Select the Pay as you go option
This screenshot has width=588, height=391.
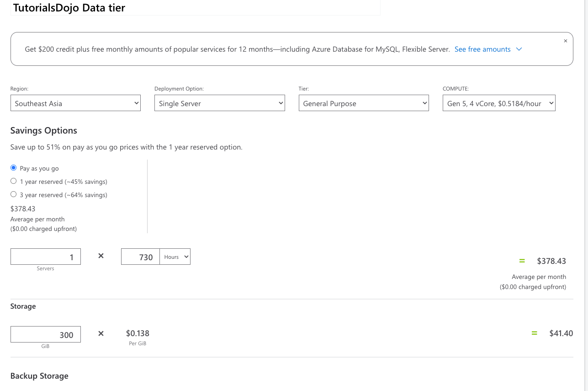coord(14,168)
